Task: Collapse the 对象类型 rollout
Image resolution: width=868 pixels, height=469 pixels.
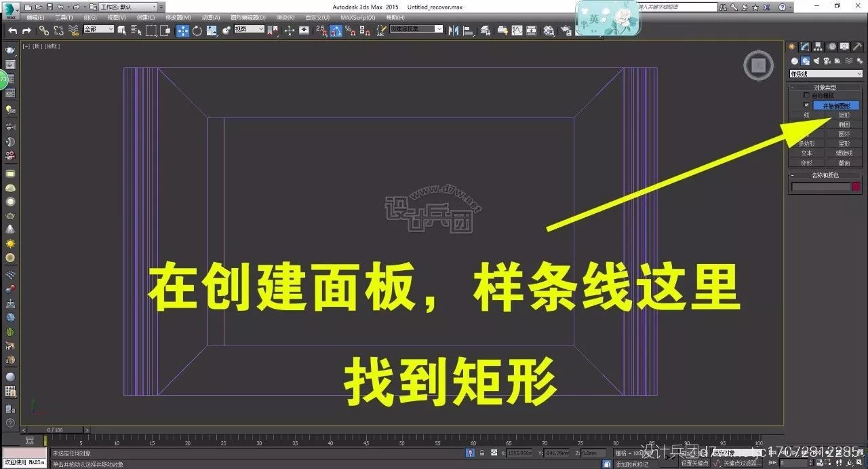Action: pos(825,87)
